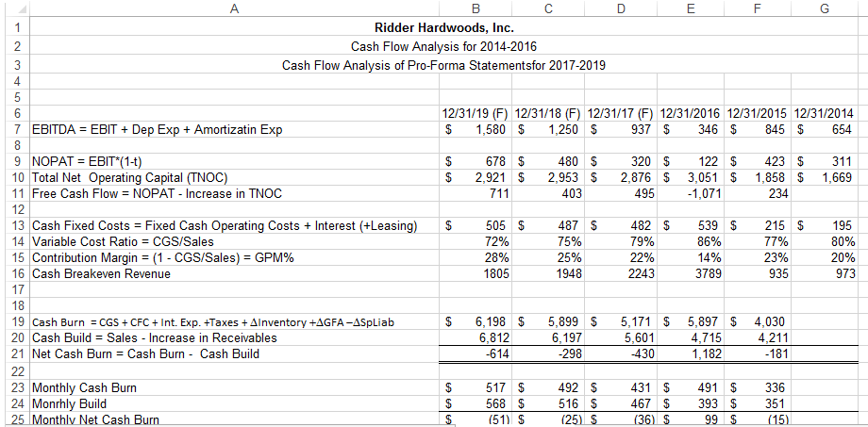Select Cash Breakeven Revenue value 1805
The width and height of the screenshot is (868, 427).
476,273
